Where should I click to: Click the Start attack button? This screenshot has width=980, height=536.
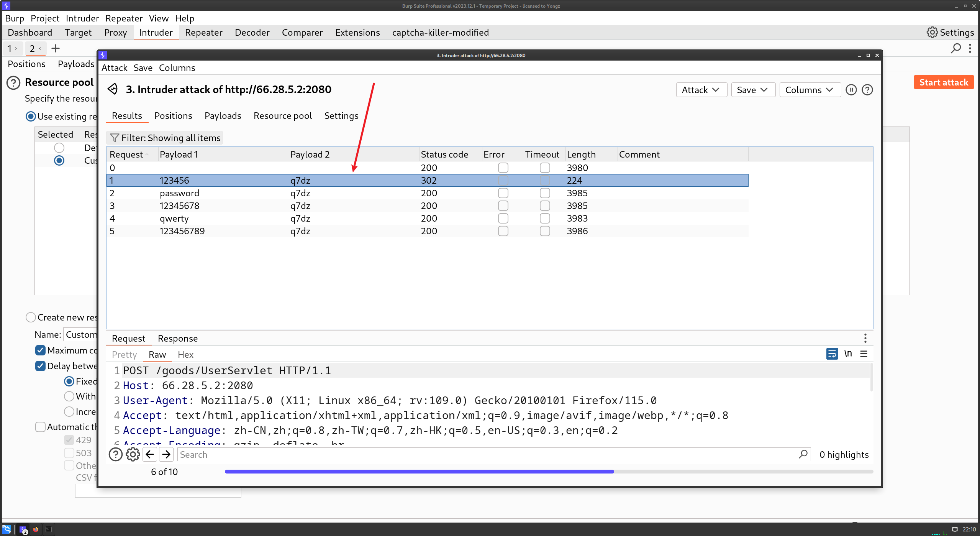tap(944, 82)
